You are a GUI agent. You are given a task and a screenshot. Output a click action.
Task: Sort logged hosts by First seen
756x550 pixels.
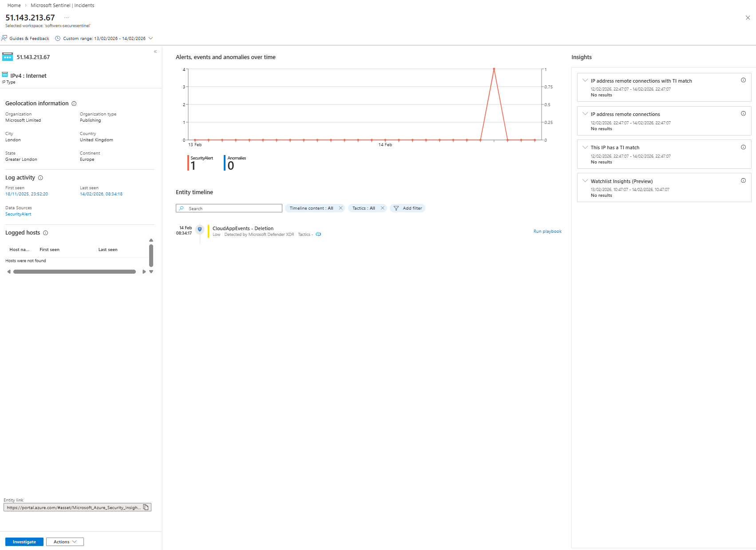[x=49, y=250]
